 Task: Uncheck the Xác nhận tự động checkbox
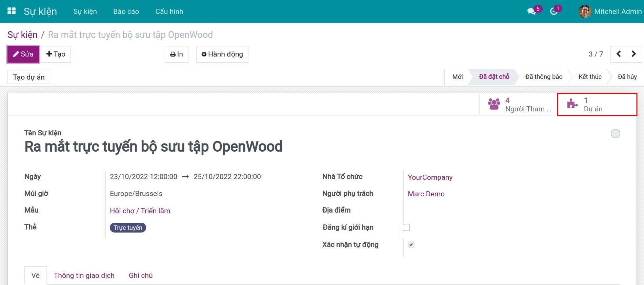point(411,245)
